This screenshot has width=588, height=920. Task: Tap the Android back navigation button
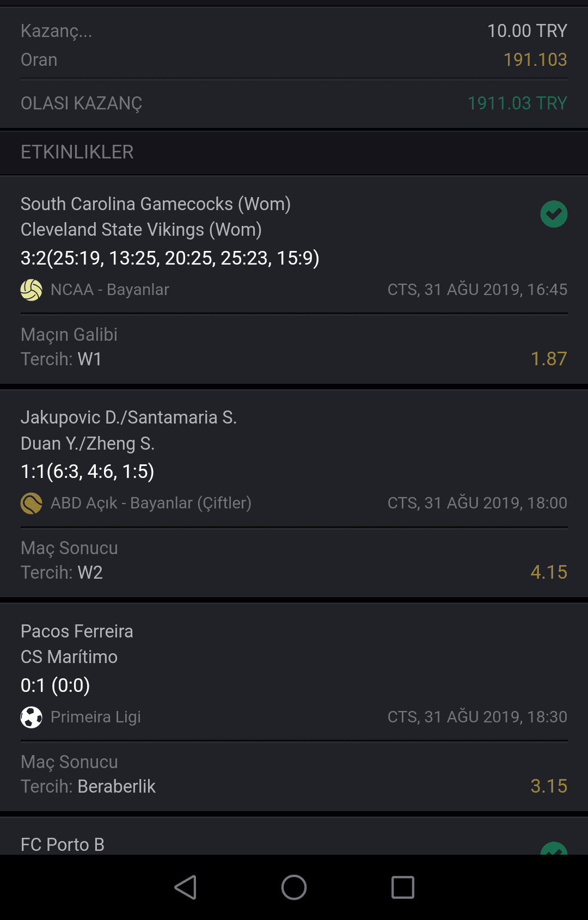point(185,887)
